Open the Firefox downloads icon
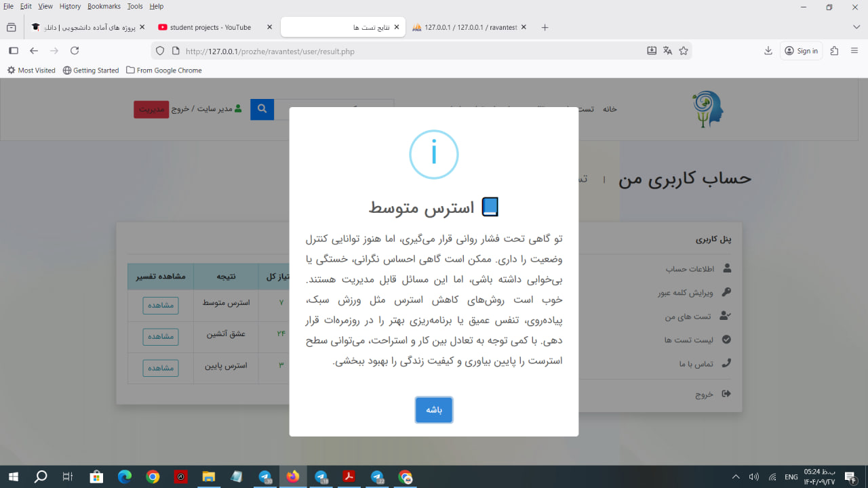This screenshot has height=488, width=868. [768, 51]
